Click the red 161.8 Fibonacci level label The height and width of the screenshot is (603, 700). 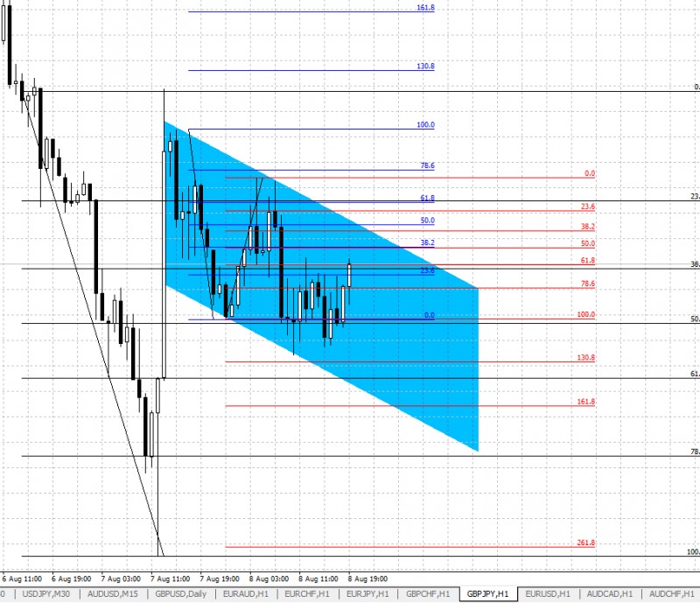pos(586,402)
